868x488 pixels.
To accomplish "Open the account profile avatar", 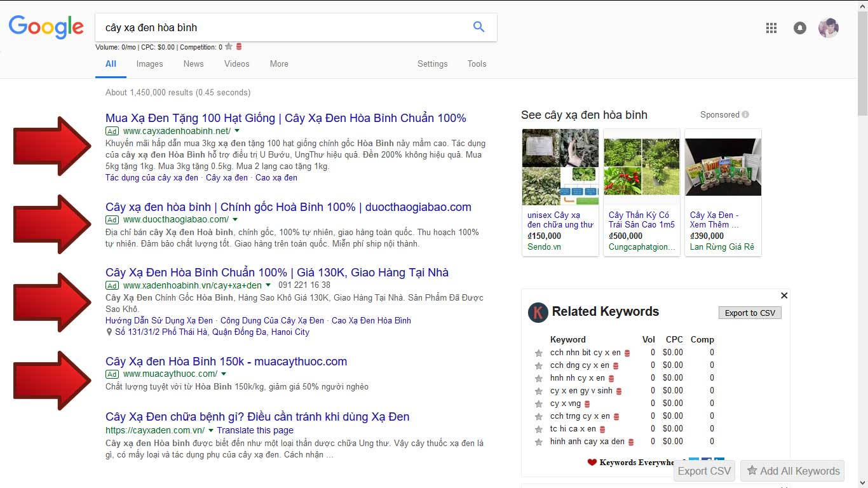I will [x=829, y=28].
